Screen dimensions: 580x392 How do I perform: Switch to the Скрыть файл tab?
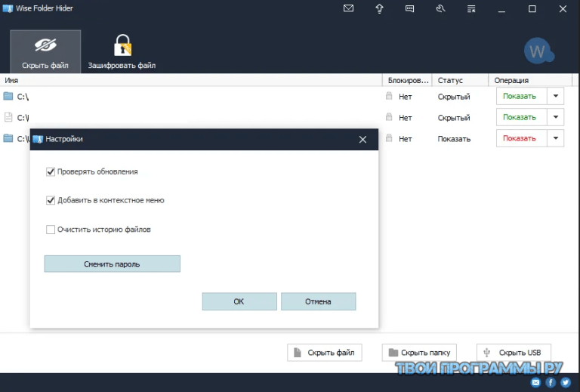click(45, 51)
